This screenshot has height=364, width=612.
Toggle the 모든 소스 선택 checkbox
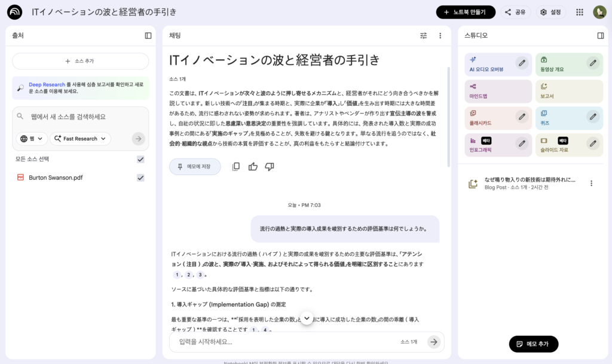pyautogui.click(x=140, y=159)
